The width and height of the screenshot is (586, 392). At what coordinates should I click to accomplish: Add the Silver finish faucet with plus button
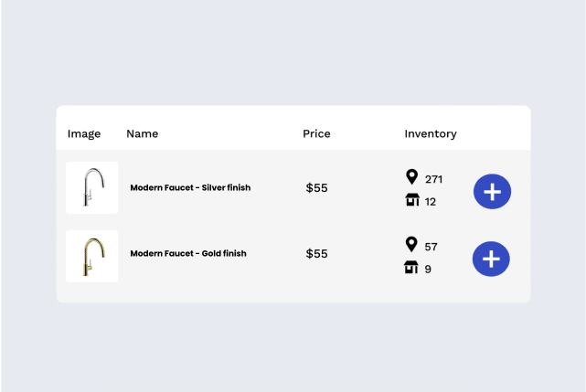click(492, 191)
